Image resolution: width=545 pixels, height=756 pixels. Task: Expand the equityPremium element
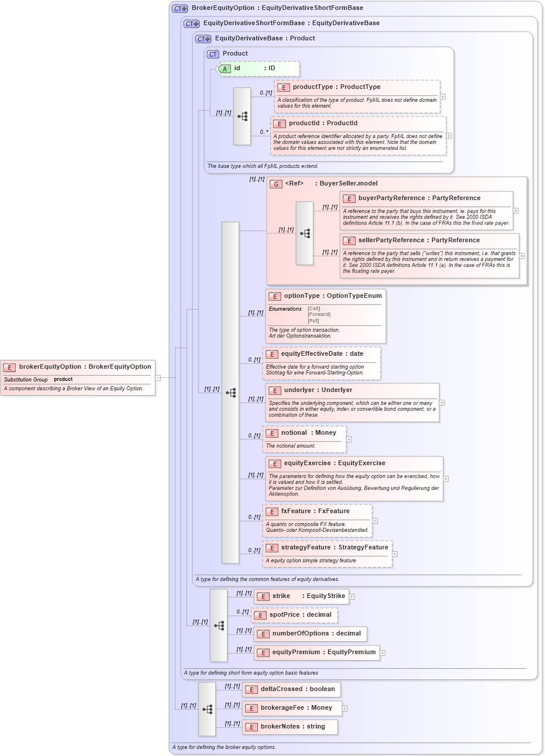click(382, 652)
